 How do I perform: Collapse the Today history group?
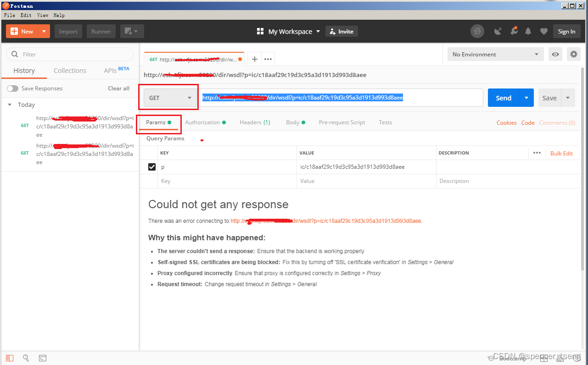pyautogui.click(x=10, y=105)
